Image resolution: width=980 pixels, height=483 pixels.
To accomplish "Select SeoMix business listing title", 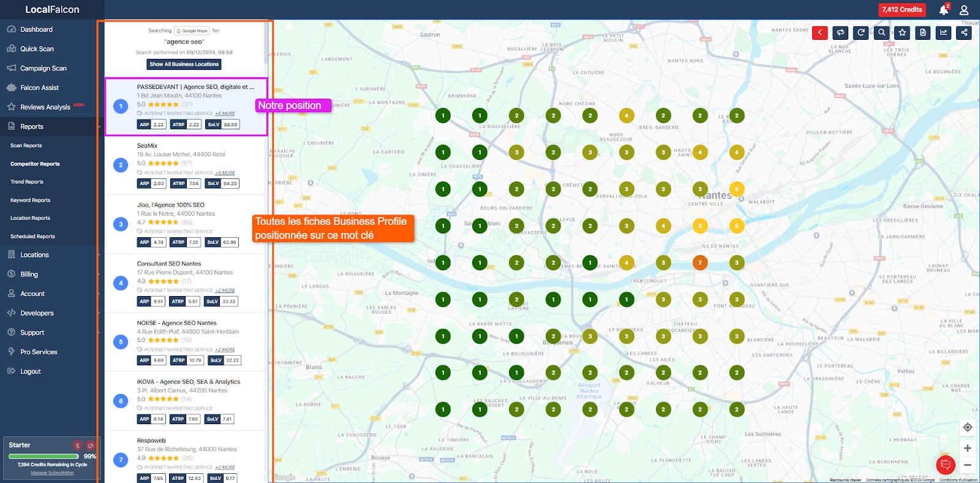I will [147, 146].
